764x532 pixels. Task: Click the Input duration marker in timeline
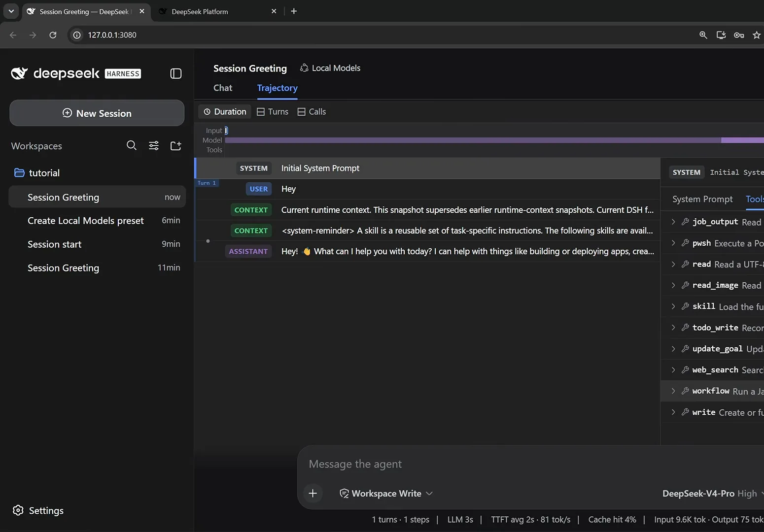point(226,131)
